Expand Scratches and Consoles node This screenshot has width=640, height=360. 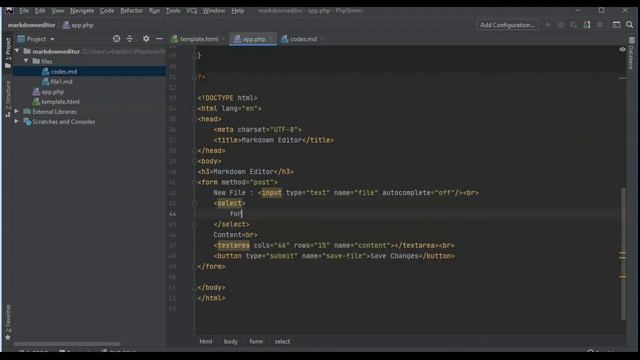pos(16,122)
